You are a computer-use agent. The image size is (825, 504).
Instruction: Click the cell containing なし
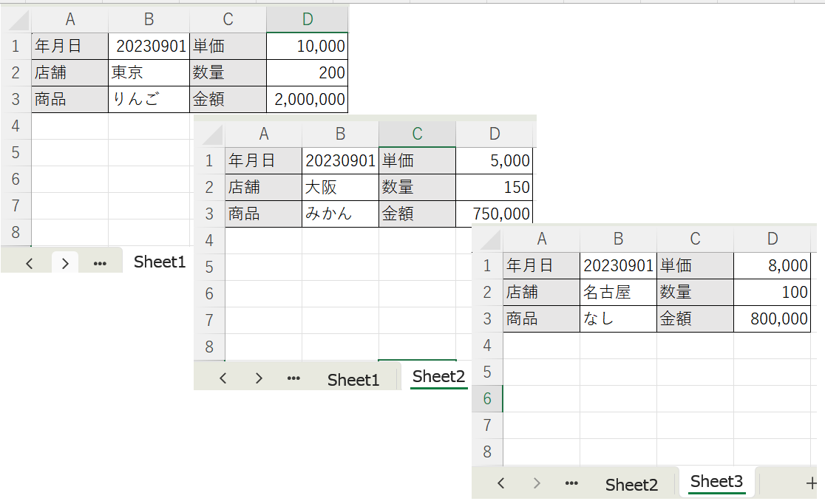point(618,319)
